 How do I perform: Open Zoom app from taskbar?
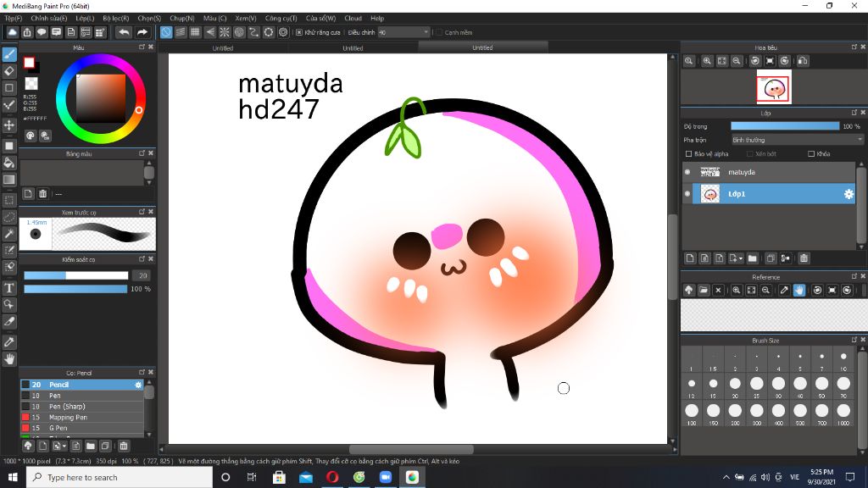[386, 477]
